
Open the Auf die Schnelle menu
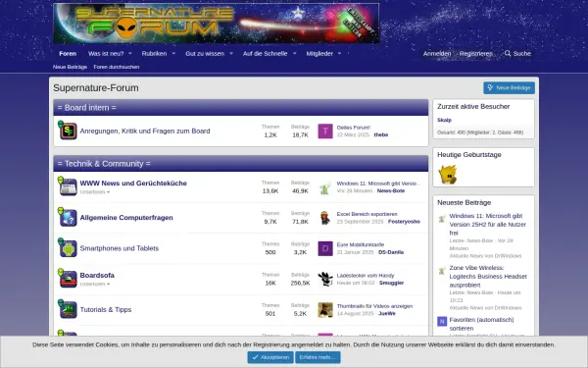[x=266, y=54]
